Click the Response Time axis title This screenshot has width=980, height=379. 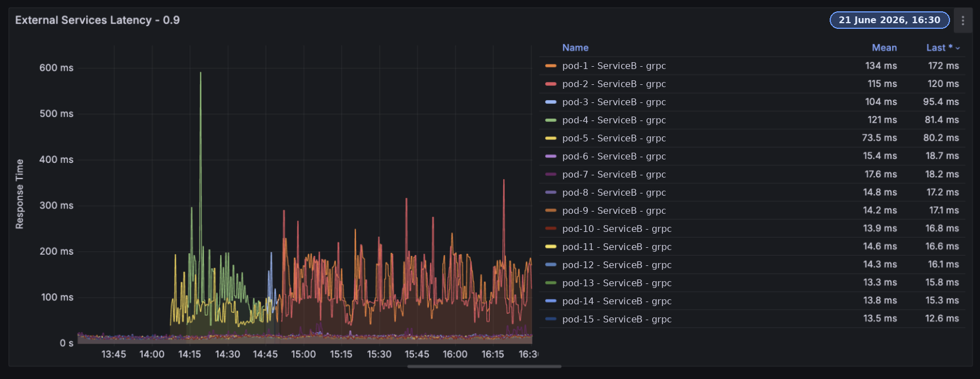[20, 194]
